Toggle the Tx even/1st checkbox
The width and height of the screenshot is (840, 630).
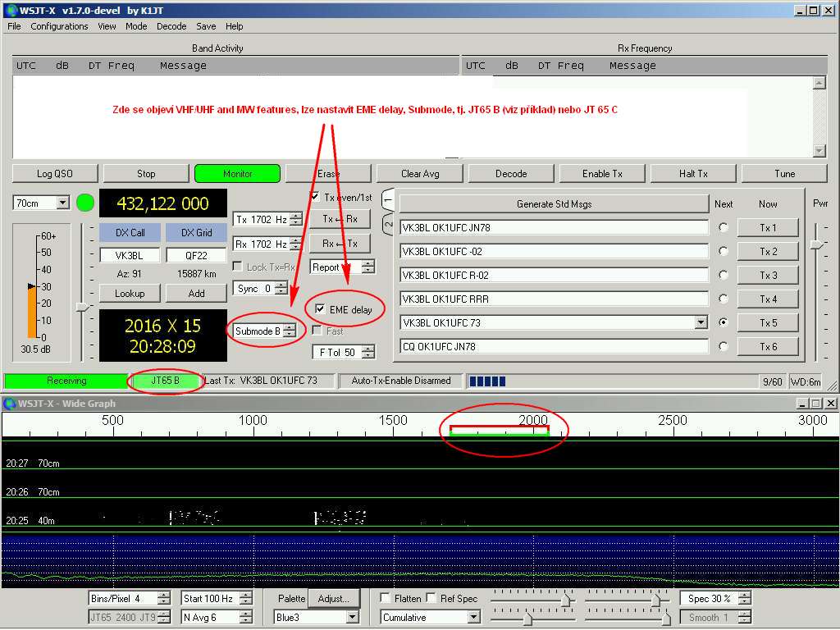(x=315, y=197)
